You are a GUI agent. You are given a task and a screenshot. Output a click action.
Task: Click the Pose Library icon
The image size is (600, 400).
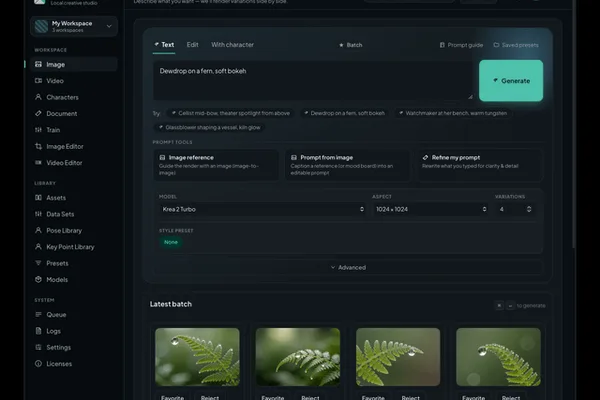(x=38, y=230)
